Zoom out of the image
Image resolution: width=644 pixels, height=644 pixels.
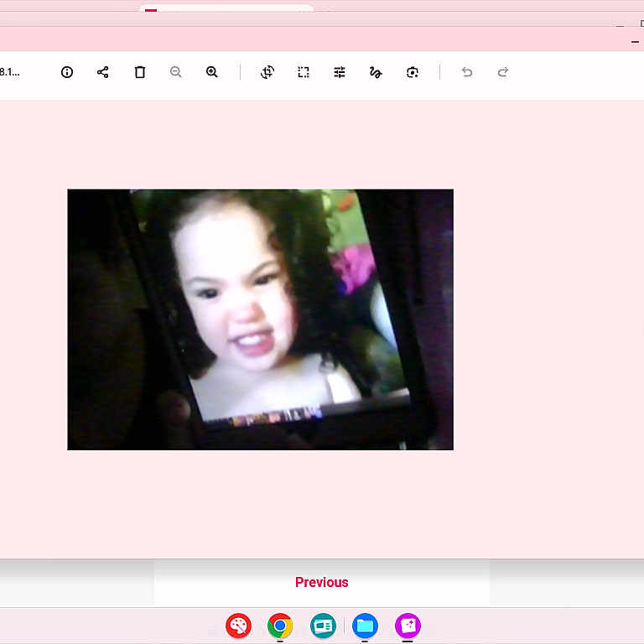pyautogui.click(x=176, y=72)
